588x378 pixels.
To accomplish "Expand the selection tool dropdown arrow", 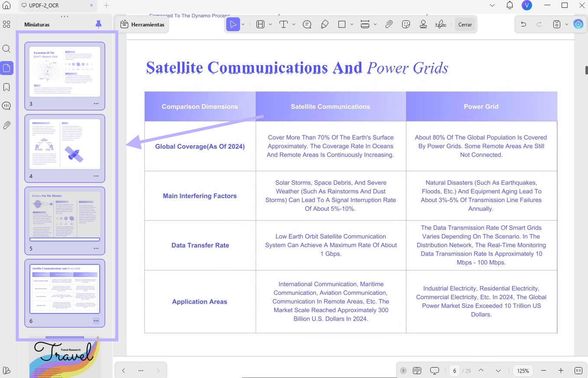I will click(x=243, y=24).
